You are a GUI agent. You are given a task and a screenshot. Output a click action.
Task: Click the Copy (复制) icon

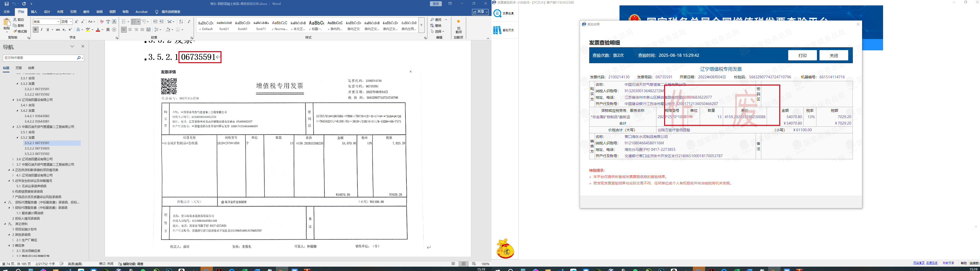point(15,25)
